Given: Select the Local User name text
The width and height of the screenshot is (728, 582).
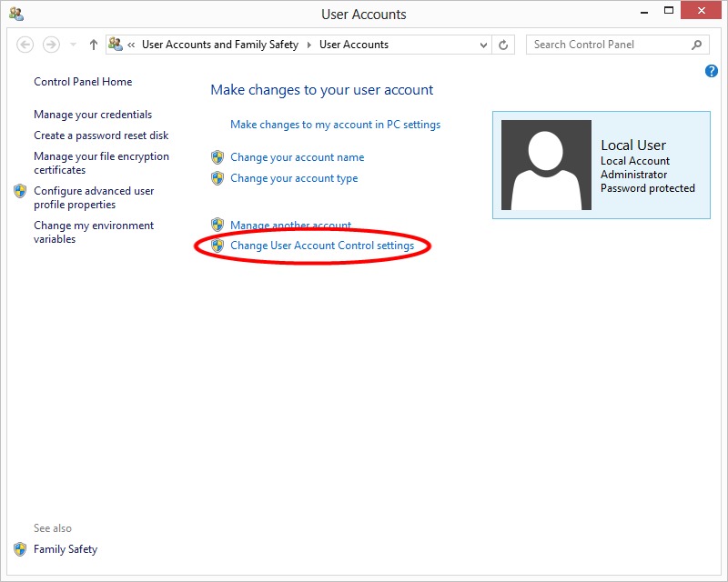Looking at the screenshot, I should click(x=633, y=145).
